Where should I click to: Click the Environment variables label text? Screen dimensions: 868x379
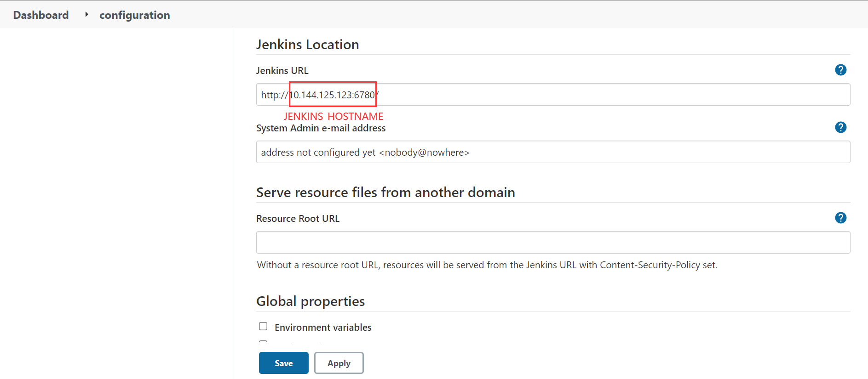[323, 327]
